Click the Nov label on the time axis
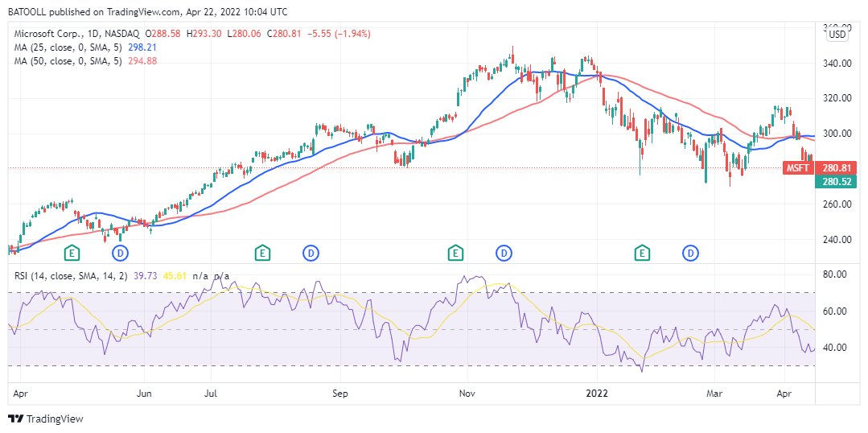Viewport: 868px width, 433px height. [467, 394]
